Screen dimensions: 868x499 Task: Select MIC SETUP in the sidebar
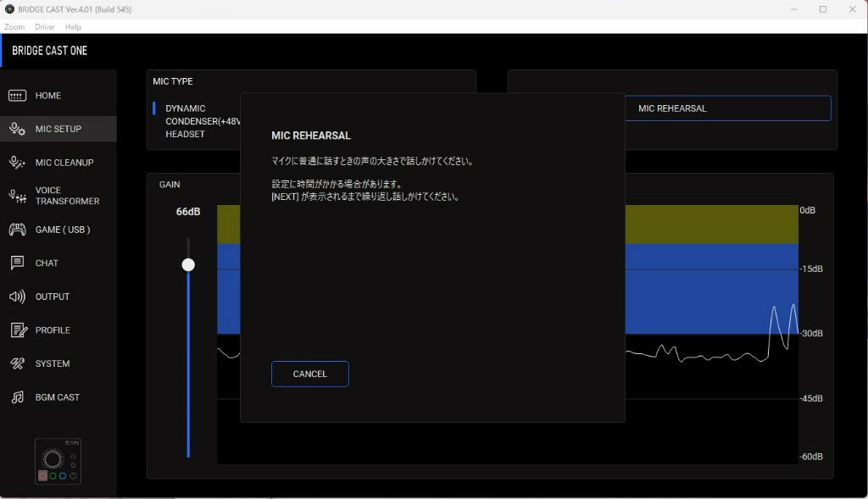coord(58,129)
